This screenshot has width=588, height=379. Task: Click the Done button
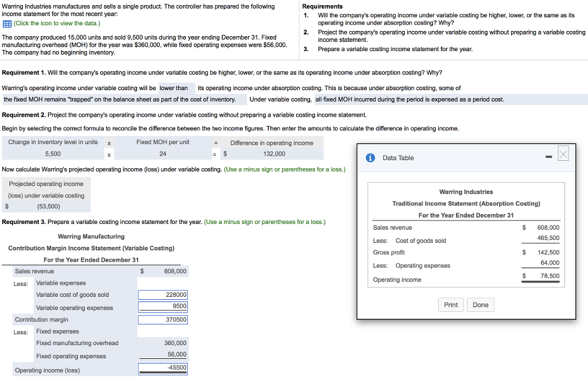481,305
